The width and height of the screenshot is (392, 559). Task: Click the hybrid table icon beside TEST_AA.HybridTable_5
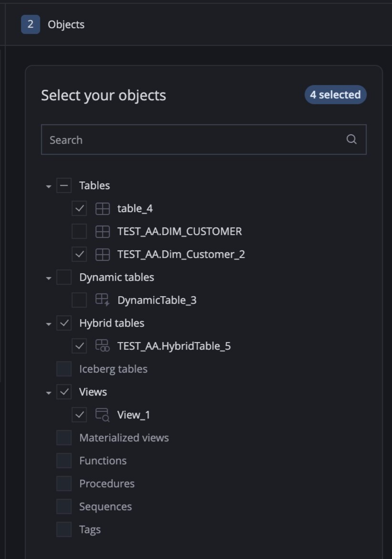[103, 346]
